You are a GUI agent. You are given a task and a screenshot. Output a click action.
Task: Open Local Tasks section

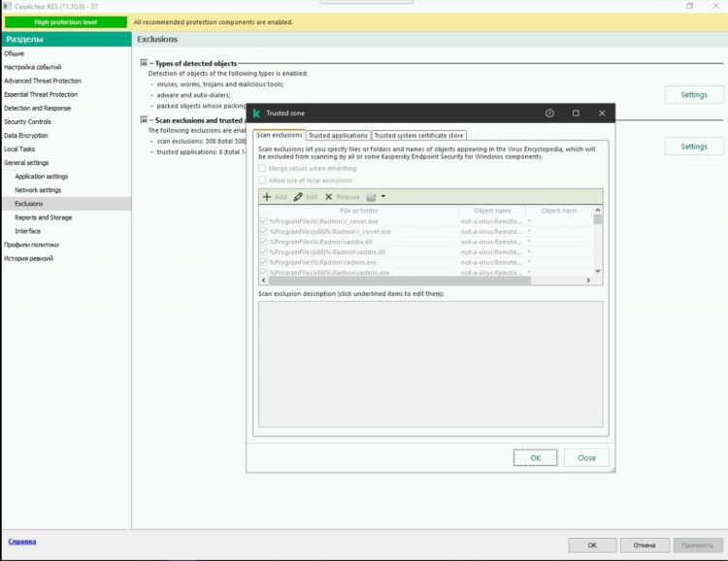19,149
